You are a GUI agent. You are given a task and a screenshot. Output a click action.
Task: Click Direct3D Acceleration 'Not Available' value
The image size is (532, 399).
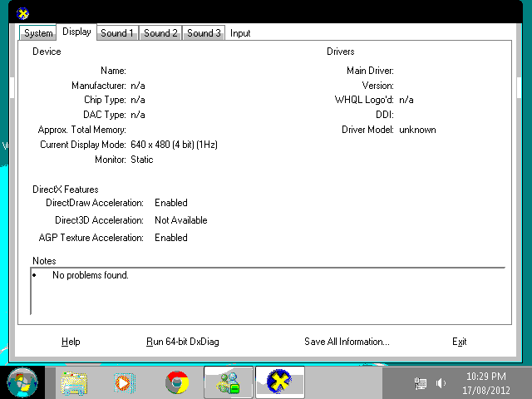[x=181, y=220]
